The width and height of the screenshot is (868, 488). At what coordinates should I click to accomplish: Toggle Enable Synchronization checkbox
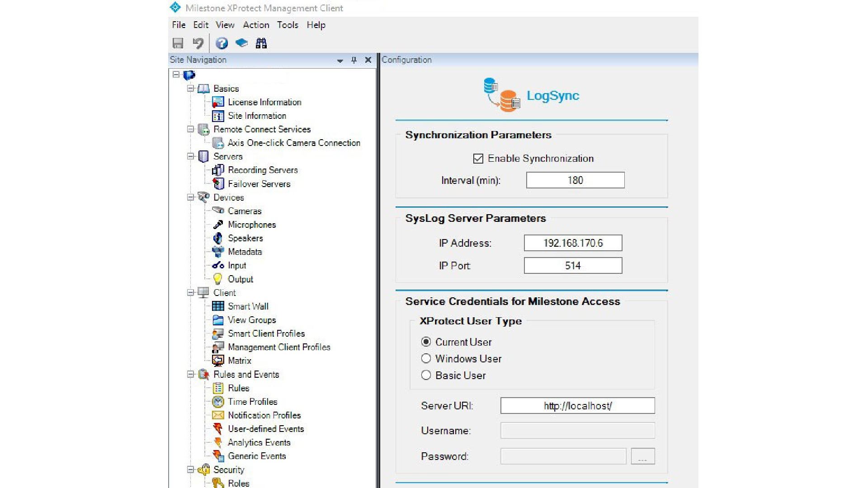click(x=478, y=159)
